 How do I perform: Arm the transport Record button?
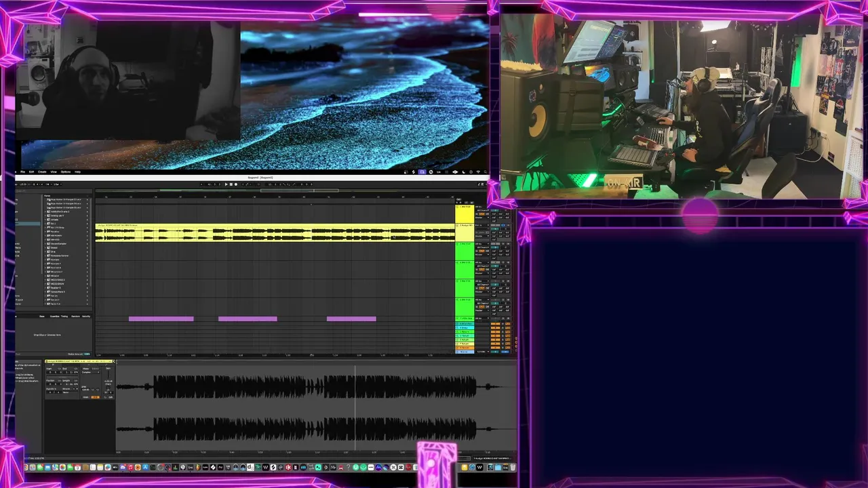point(236,184)
